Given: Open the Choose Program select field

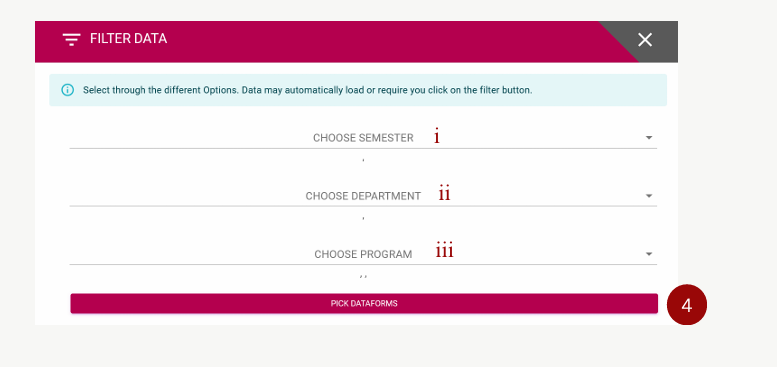Looking at the screenshot, I should (363, 254).
